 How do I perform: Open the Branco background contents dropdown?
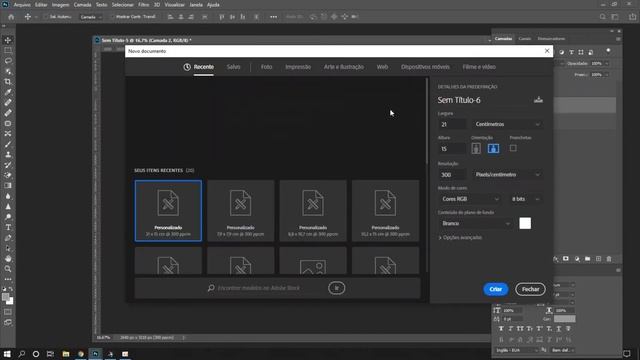pos(476,223)
